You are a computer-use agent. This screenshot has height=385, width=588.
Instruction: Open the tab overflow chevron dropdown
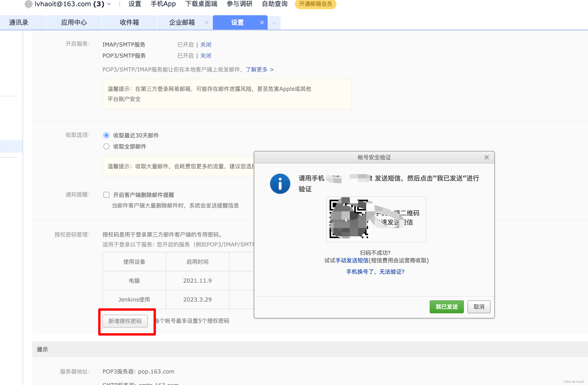274,23
